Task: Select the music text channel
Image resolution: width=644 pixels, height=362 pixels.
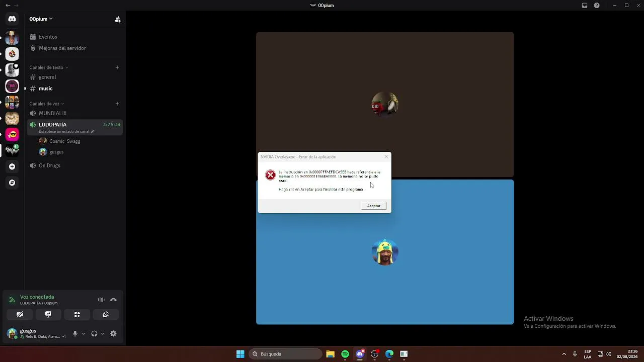Action: (74, 88)
